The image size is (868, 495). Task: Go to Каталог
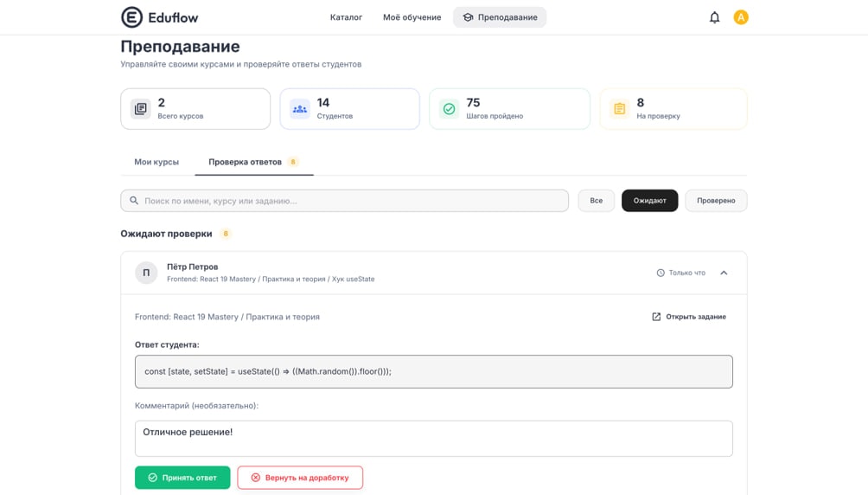(346, 17)
